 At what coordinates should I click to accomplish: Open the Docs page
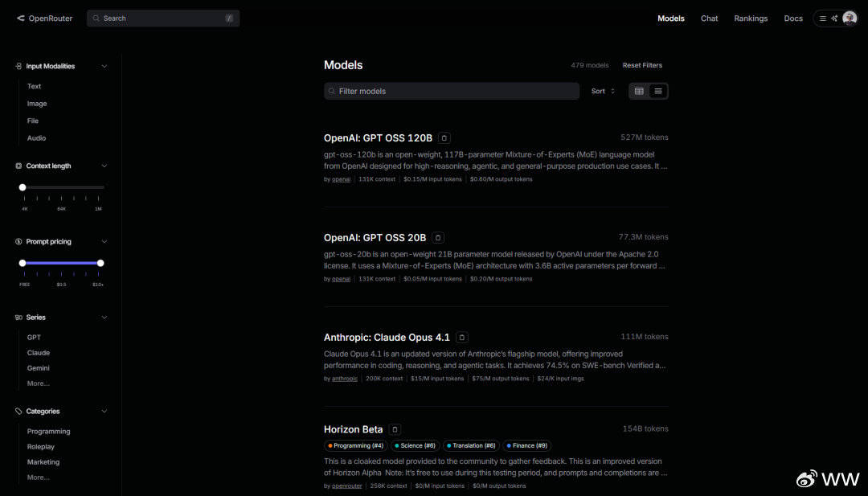(793, 18)
